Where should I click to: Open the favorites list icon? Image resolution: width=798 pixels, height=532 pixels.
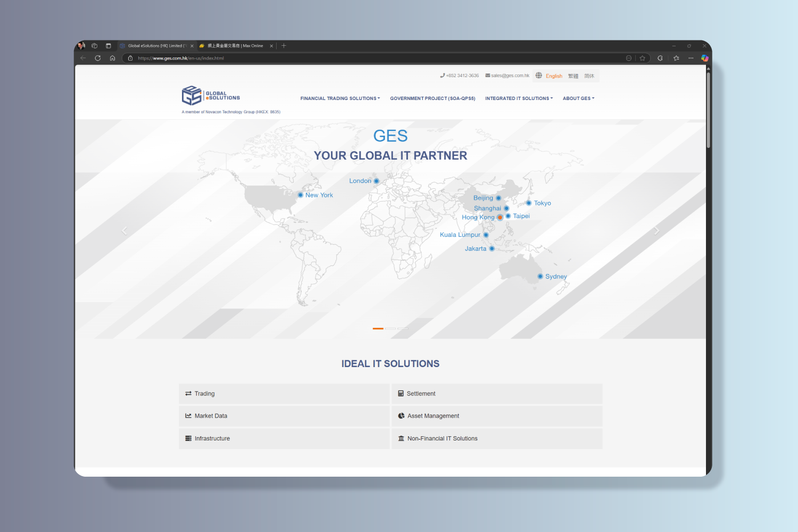(x=676, y=59)
